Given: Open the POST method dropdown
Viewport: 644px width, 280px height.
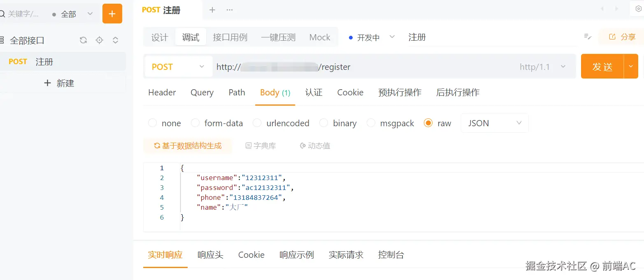Looking at the screenshot, I should (178, 66).
